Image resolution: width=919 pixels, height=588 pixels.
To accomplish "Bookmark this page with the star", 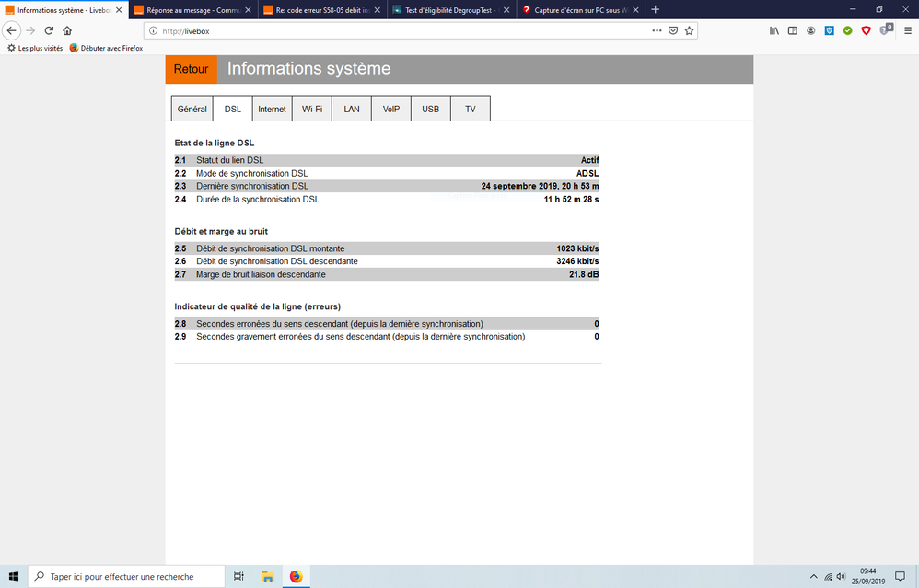I will 689,30.
